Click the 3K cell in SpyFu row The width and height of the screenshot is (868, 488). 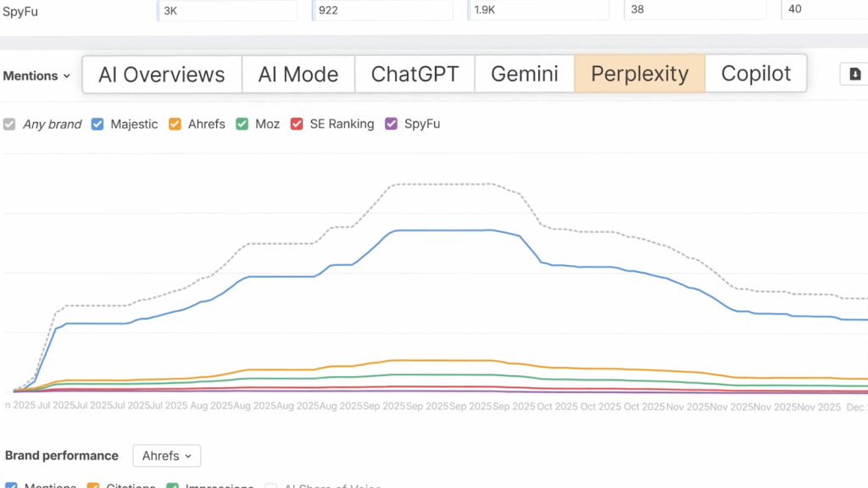point(227,10)
